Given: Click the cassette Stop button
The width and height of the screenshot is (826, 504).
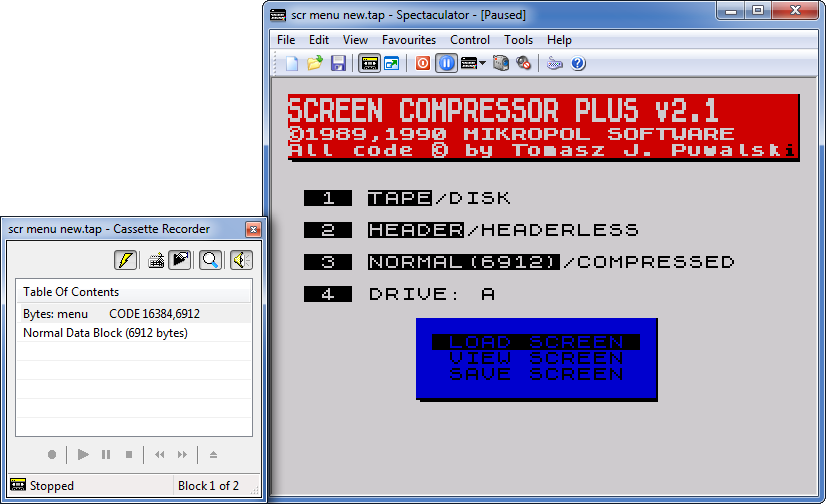Looking at the screenshot, I should click(x=129, y=454).
